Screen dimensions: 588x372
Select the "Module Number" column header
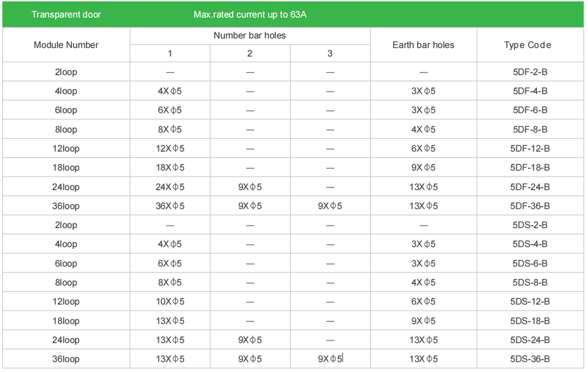pyautogui.click(x=66, y=45)
